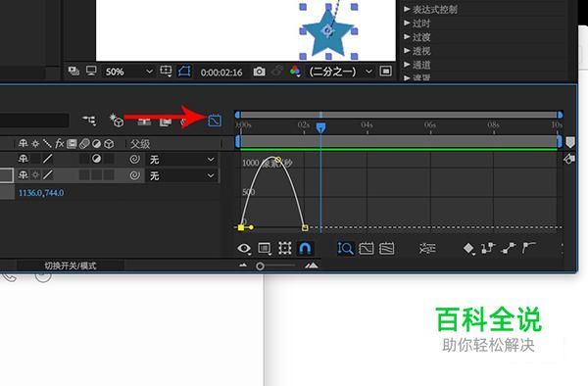
Task: Toggle mask and shape path visibility icon
Action: 184,71
